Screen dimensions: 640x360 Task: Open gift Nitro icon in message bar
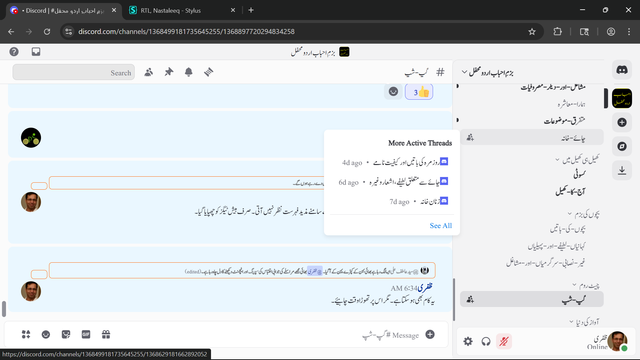[x=106, y=335]
